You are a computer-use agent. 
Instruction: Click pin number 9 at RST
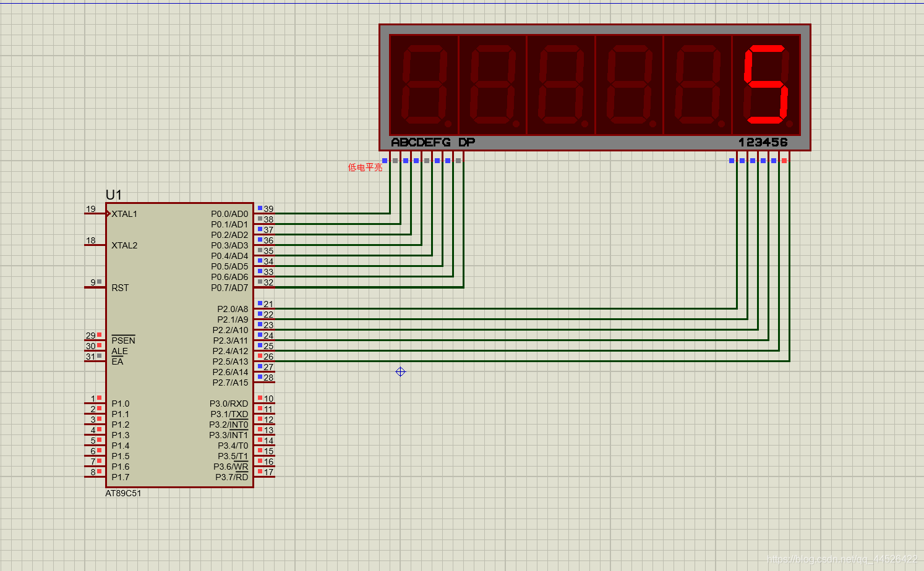[93, 282]
